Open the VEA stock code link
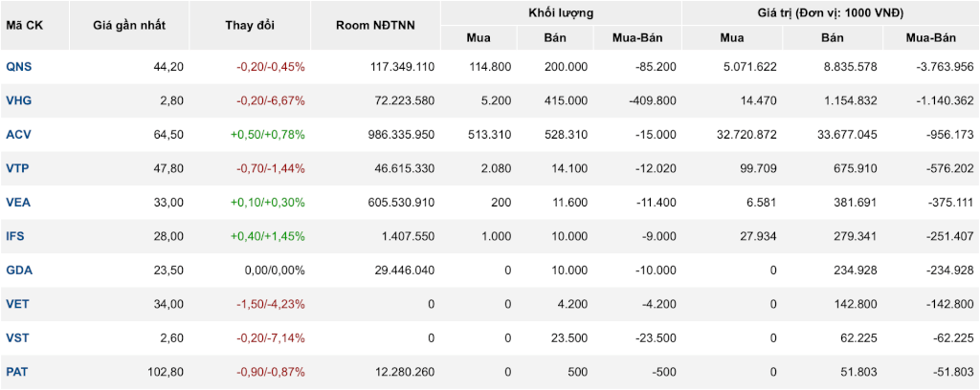This screenshot has width=980, height=390. pyautogui.click(x=18, y=203)
